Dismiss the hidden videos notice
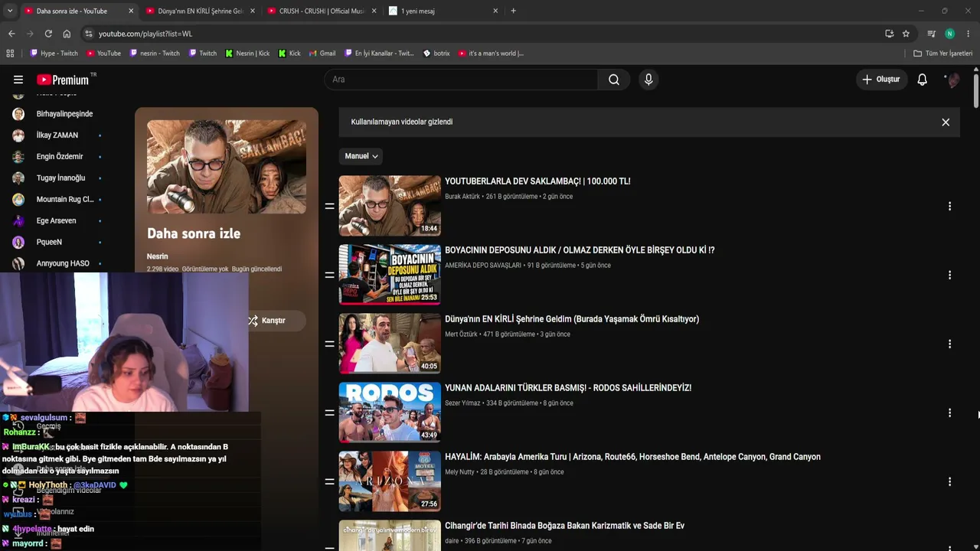The width and height of the screenshot is (980, 551). click(946, 122)
